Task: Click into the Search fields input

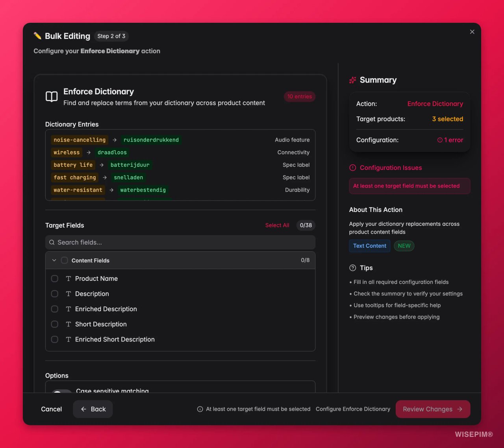Action: (180, 242)
